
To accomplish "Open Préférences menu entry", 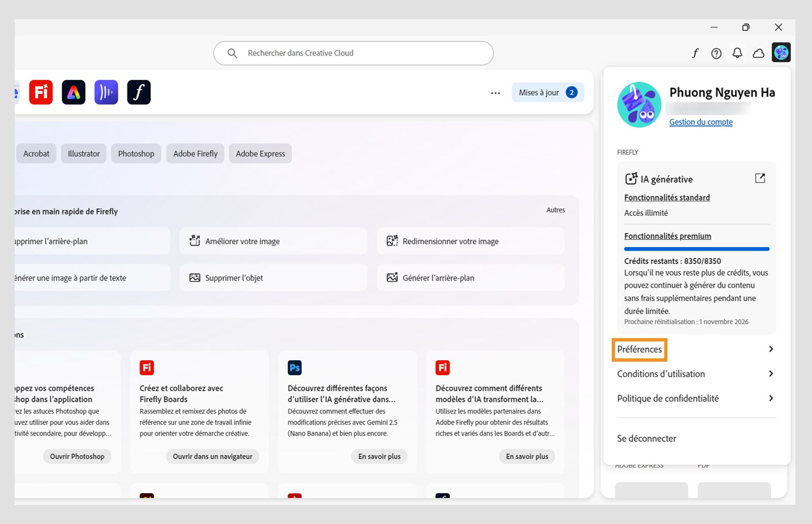I will [639, 349].
